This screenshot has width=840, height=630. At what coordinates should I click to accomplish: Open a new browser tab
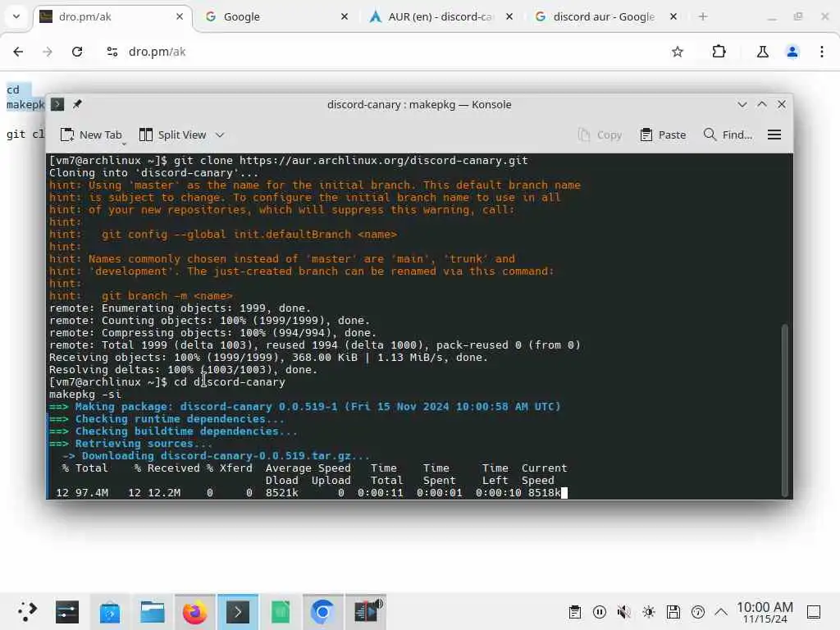703,16
